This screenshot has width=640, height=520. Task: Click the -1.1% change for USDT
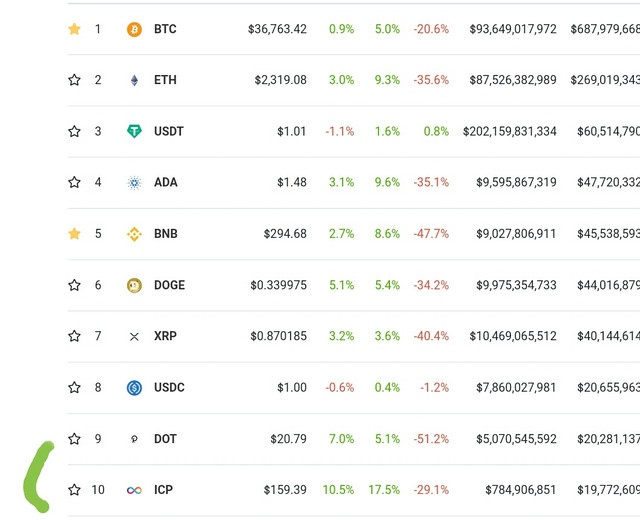click(x=340, y=131)
